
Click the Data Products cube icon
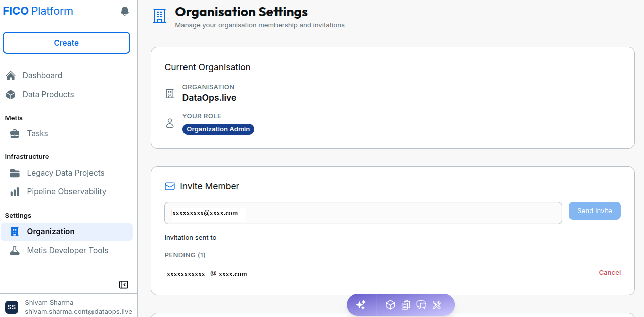pyautogui.click(x=10, y=95)
